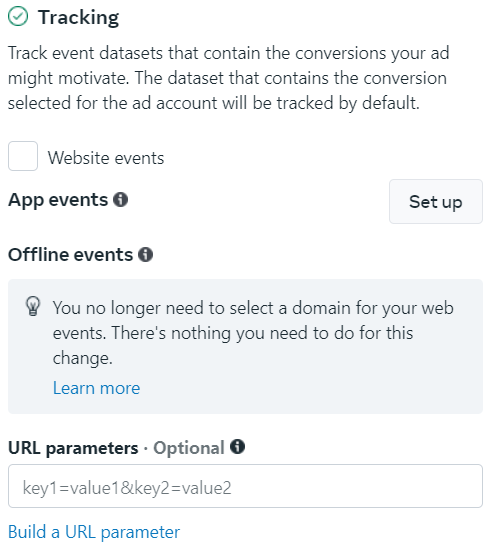Show the Offline events info icon tooltip
Image resolution: width=492 pixels, height=550 pixels.
(145, 254)
